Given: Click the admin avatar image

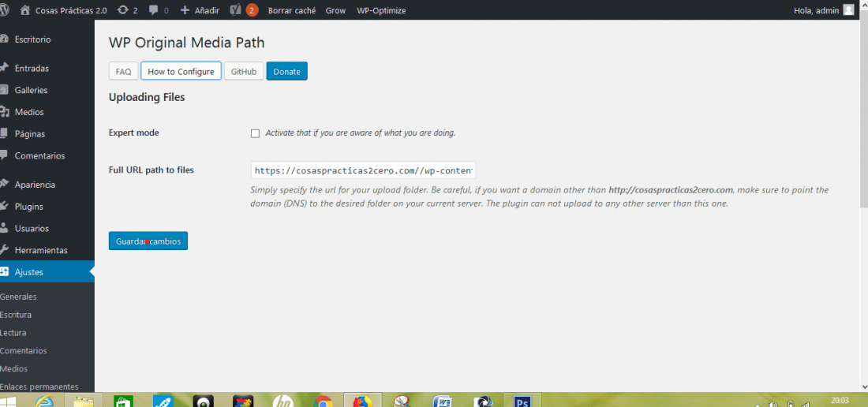Looking at the screenshot, I should [848, 10].
